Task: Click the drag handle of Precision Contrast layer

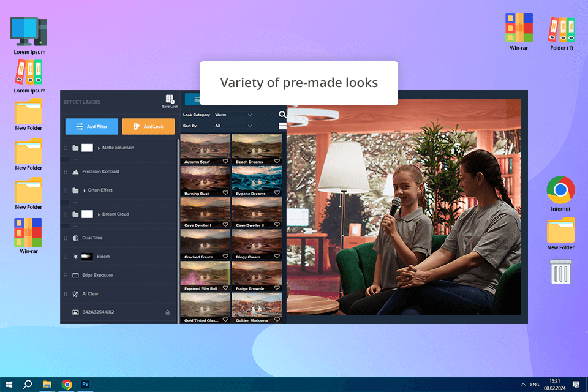Action: tap(66, 171)
